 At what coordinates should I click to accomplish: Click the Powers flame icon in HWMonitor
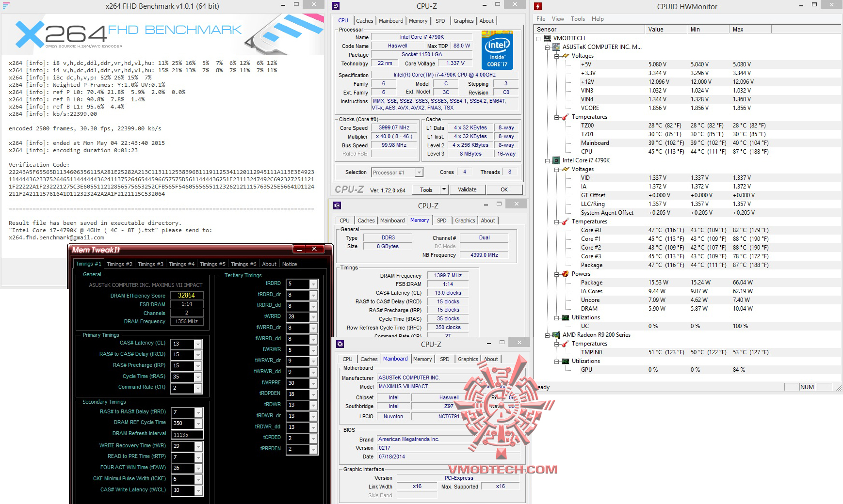565,274
